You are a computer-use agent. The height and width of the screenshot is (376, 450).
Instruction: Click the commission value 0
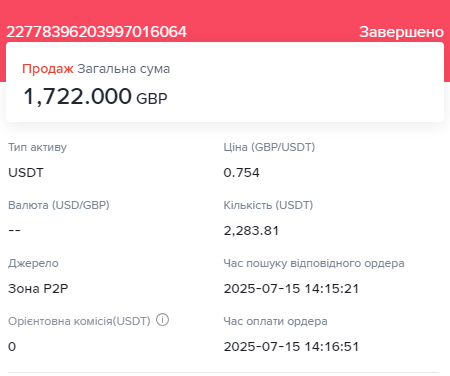click(x=12, y=347)
